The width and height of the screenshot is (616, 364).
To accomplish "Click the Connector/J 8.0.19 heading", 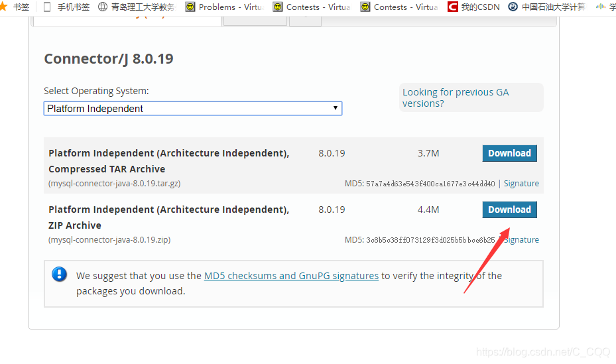I will point(109,59).
